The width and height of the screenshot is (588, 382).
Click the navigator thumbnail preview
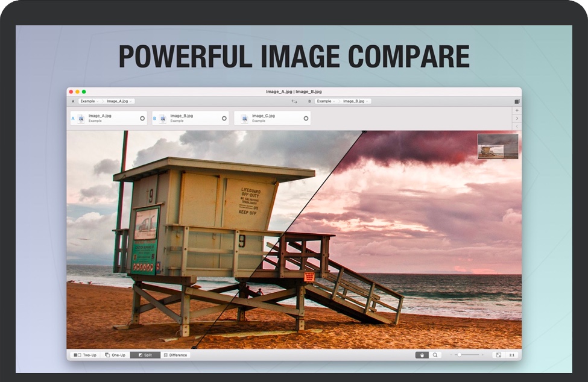498,147
